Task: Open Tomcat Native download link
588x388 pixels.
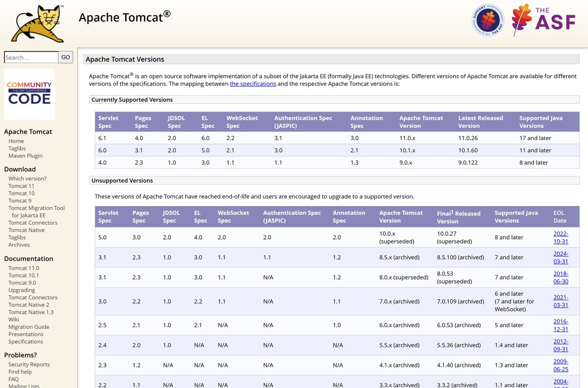Action: click(26, 230)
